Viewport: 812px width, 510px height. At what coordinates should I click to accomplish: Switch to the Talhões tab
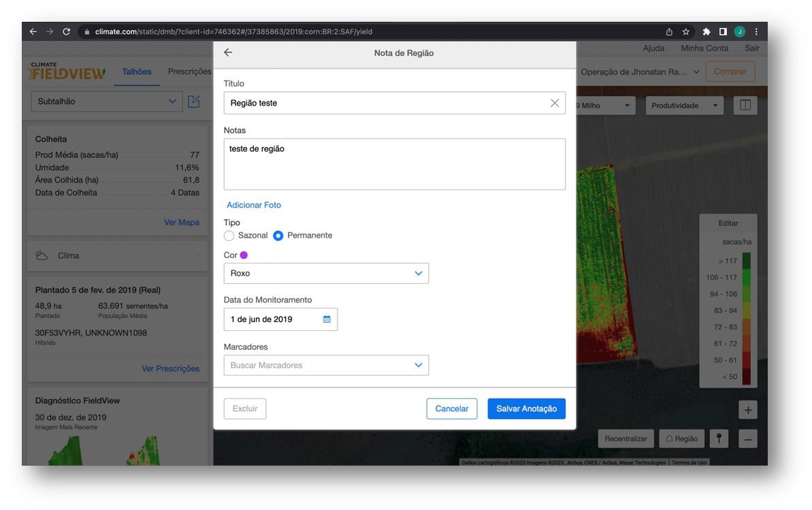point(136,72)
